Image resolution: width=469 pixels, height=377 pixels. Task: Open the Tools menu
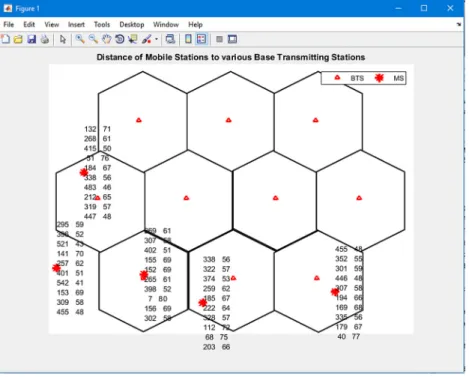pos(102,24)
